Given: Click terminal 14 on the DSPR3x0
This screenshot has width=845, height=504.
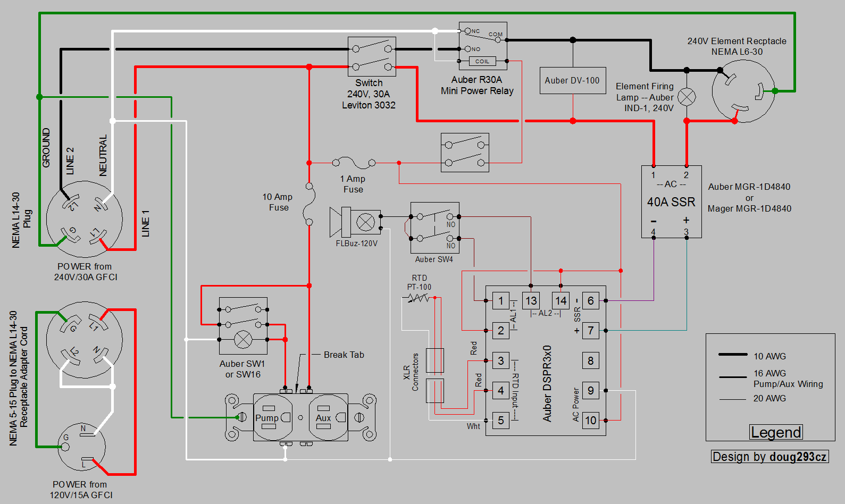Looking at the screenshot, I should 561,301.
